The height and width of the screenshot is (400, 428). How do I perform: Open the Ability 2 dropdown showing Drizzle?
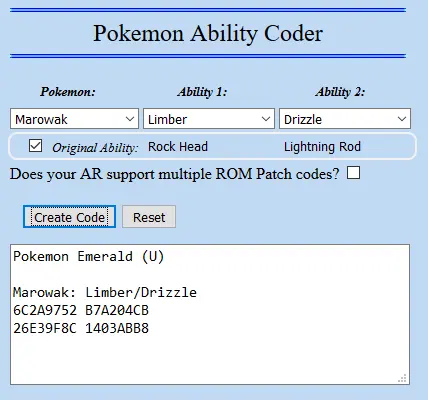345,119
